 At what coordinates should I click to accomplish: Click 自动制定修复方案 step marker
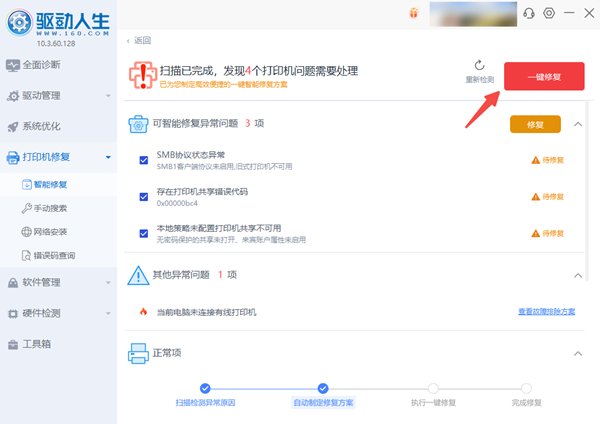pyautogui.click(x=323, y=388)
